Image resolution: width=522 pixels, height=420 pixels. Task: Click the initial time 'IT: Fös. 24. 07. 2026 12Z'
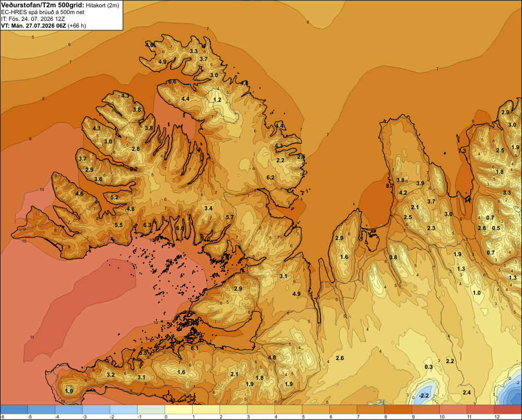(x=33, y=19)
